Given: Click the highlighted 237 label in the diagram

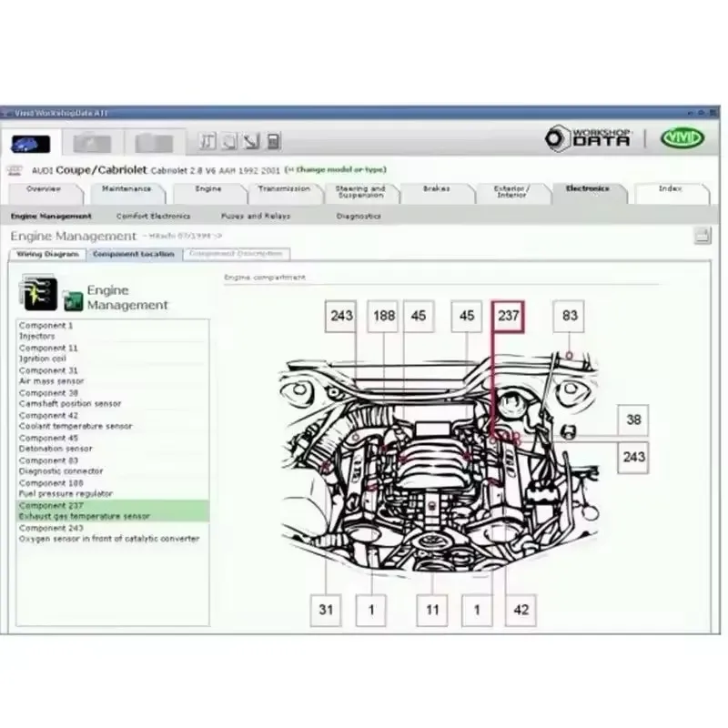Looking at the screenshot, I should pos(506,317).
